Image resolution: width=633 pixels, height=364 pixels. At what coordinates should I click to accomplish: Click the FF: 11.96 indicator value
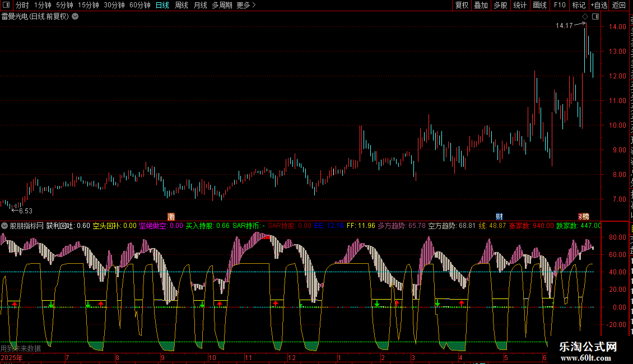[x=361, y=226]
